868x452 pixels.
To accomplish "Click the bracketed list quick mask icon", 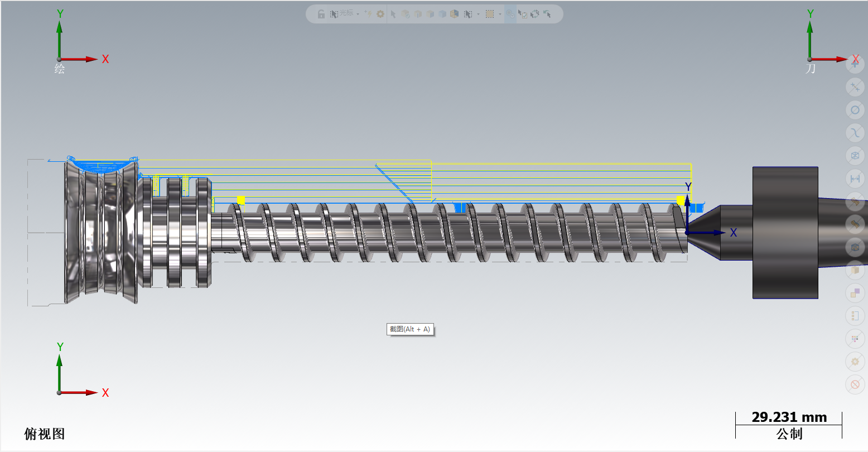I will click(855, 316).
